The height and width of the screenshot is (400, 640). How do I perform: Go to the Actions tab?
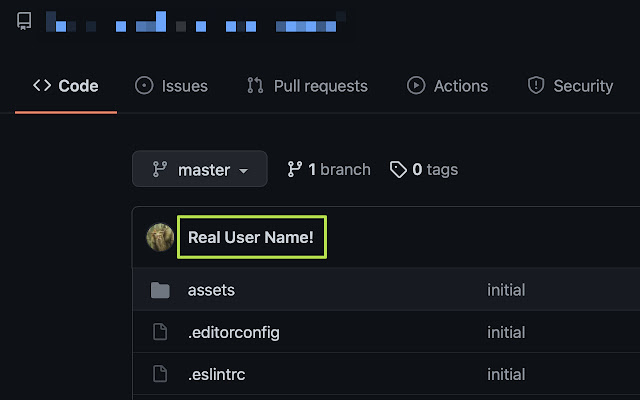(448, 86)
